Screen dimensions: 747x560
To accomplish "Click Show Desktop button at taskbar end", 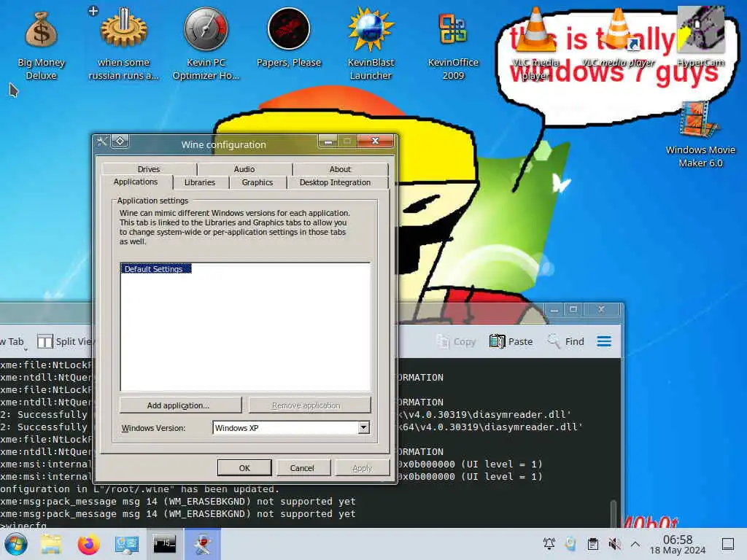I will click(x=727, y=544).
